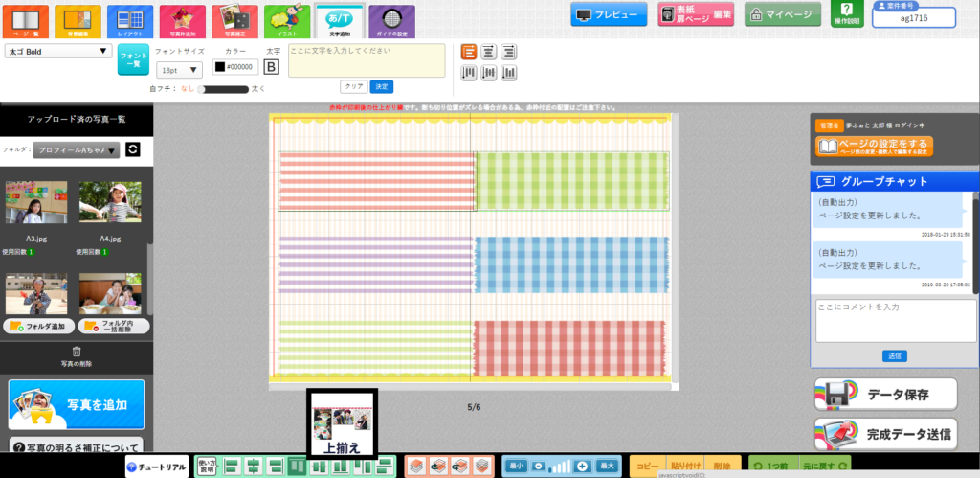This screenshot has width=980, height=478.
Task: Switch to the レイアウト tab
Action: [x=129, y=19]
